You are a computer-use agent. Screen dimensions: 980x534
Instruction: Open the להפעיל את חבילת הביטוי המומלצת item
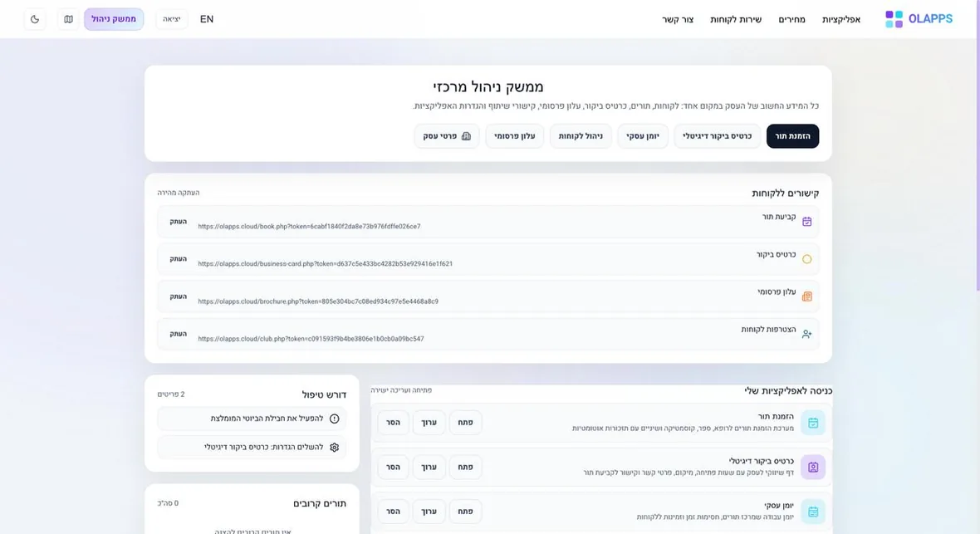pyautogui.click(x=252, y=419)
